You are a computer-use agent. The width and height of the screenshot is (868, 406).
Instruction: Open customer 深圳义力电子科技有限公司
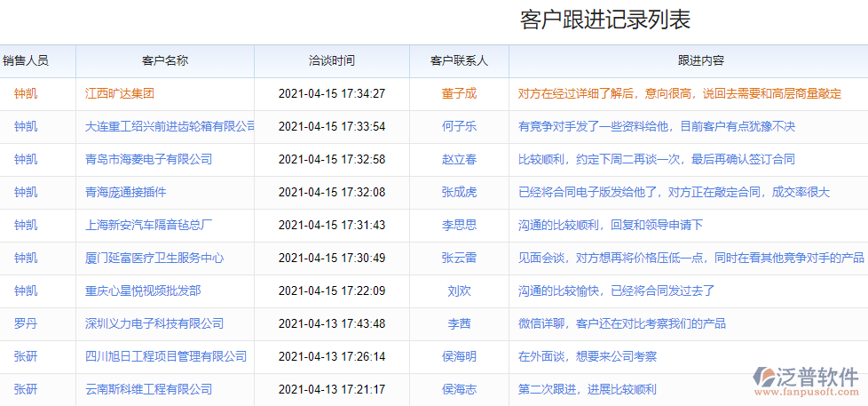click(x=154, y=323)
